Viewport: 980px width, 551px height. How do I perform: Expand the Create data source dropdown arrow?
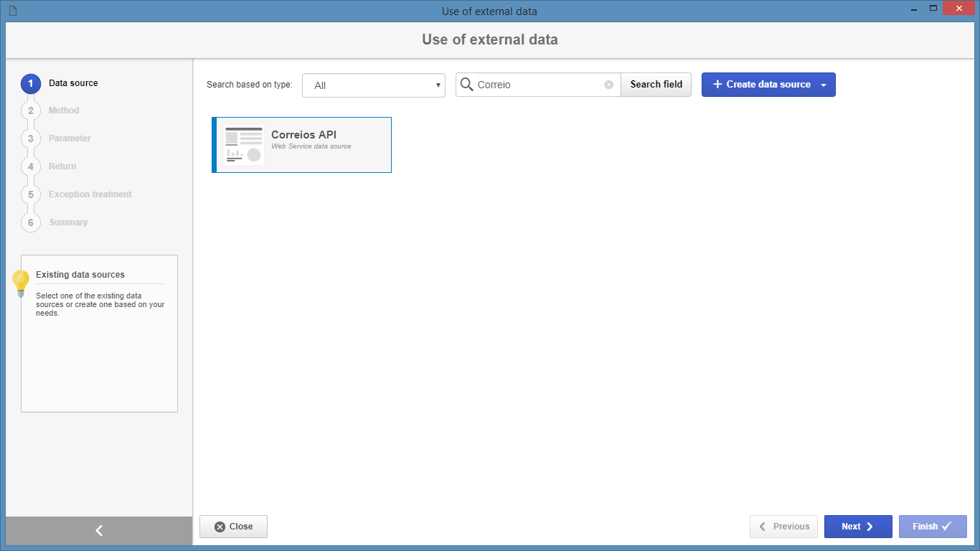pos(824,85)
